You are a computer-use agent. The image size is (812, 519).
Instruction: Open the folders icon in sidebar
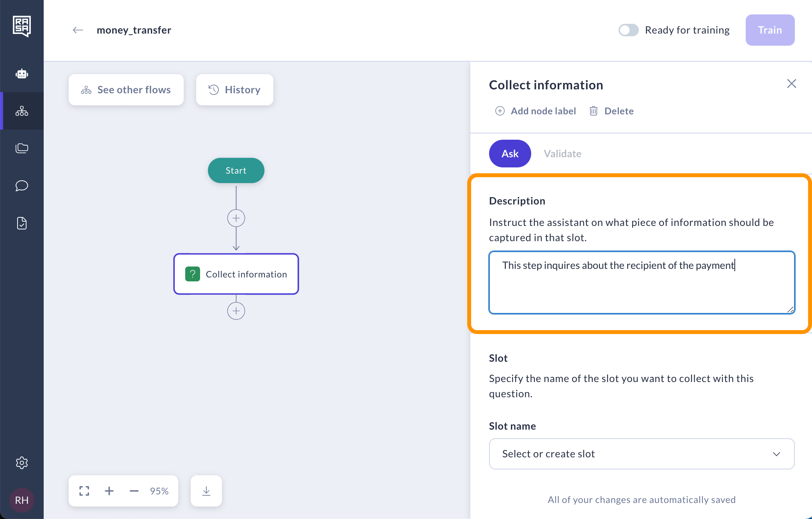point(22,148)
